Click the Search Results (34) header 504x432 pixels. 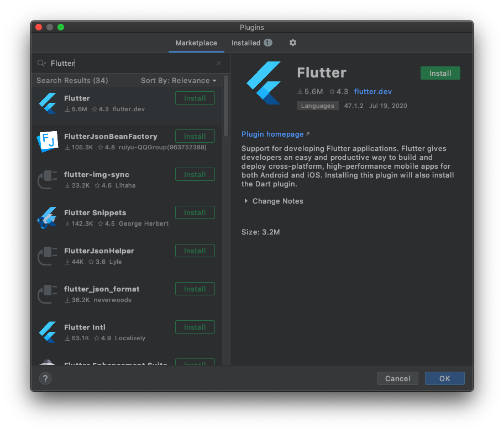click(x=72, y=80)
